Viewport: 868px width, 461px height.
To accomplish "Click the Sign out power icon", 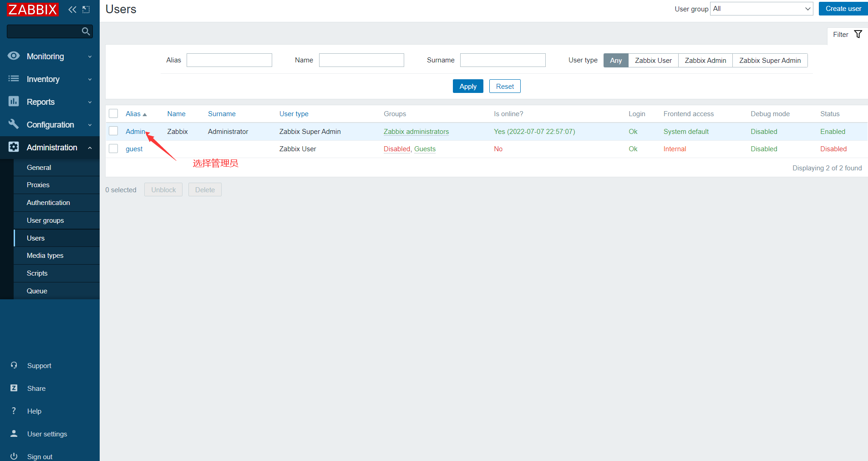I will click(14, 456).
